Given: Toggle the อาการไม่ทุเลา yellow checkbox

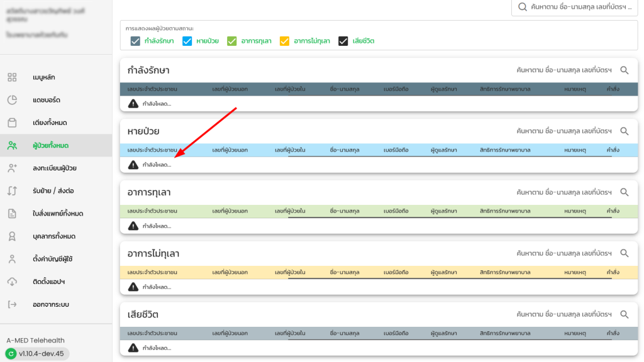Looking at the screenshot, I should click(x=284, y=41).
